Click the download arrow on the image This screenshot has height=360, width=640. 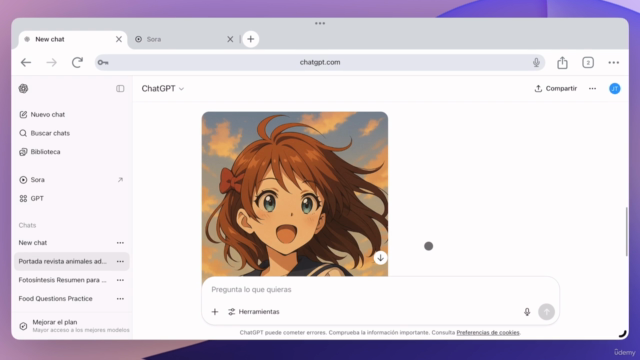pos(380,258)
